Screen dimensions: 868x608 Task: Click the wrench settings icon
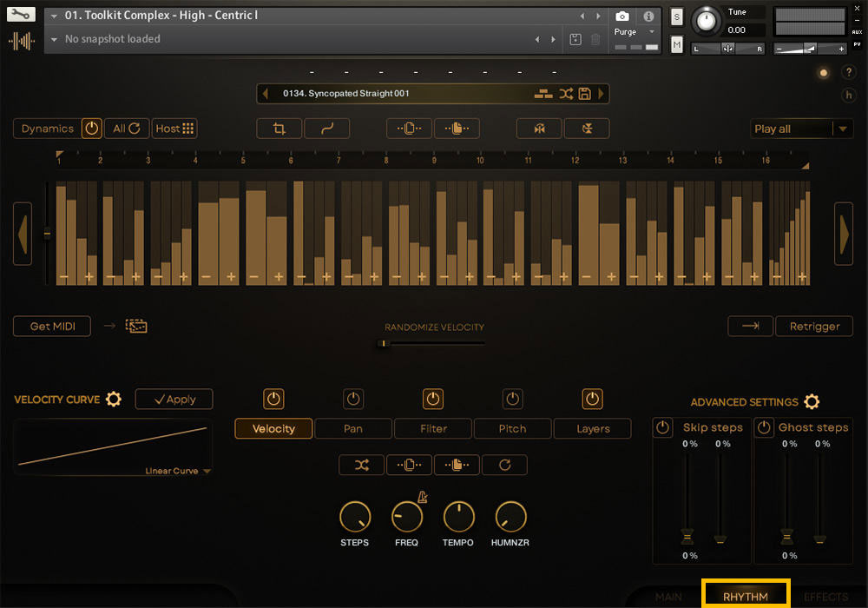[x=22, y=15]
